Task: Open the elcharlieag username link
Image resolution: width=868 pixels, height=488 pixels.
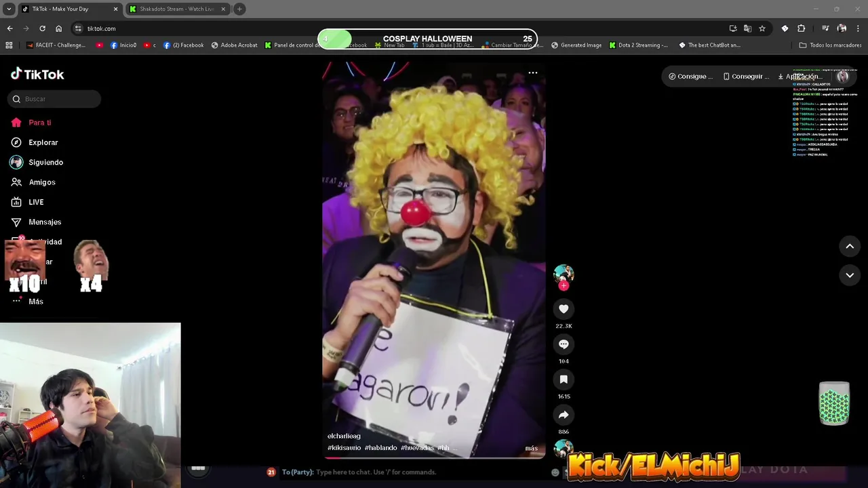Action: [x=344, y=436]
